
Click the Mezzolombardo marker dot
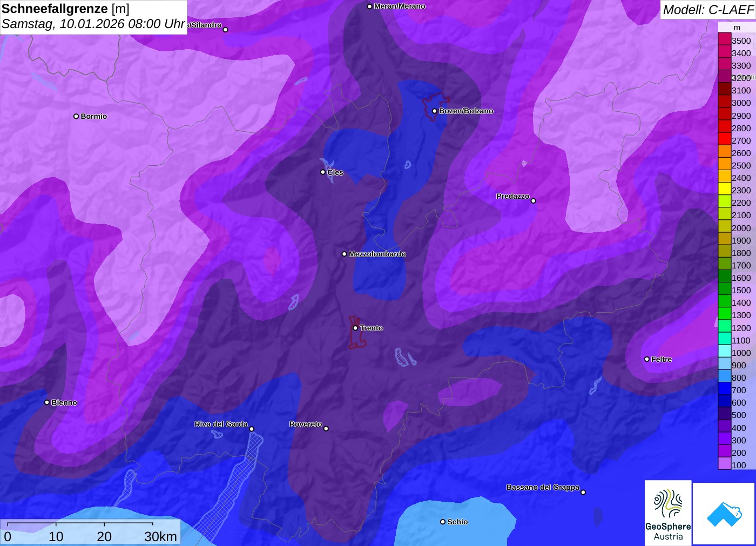click(x=345, y=254)
